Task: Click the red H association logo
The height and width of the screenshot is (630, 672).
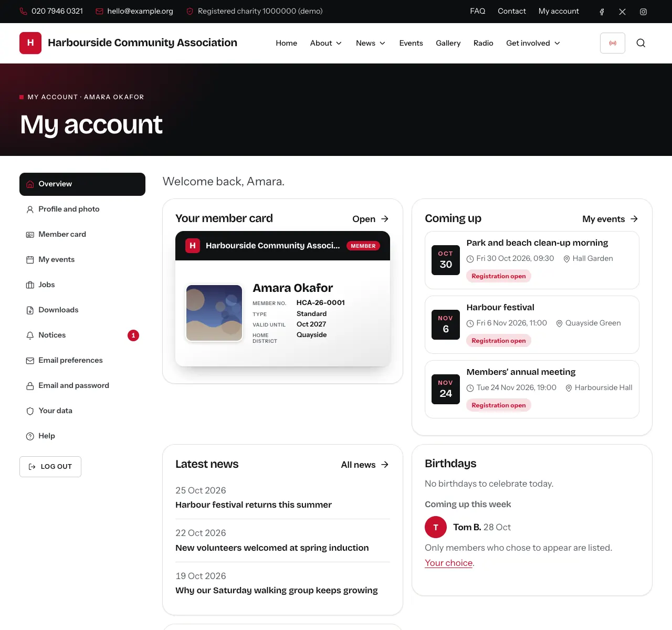Action: pos(30,43)
